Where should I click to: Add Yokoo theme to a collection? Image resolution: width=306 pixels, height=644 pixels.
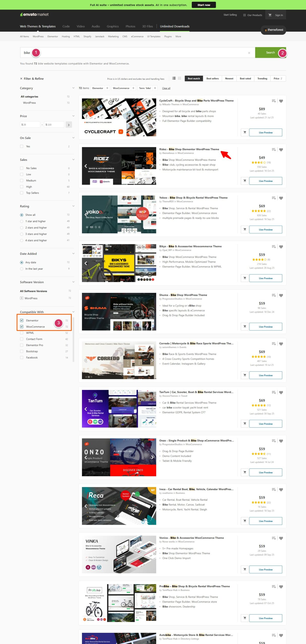[274, 198]
